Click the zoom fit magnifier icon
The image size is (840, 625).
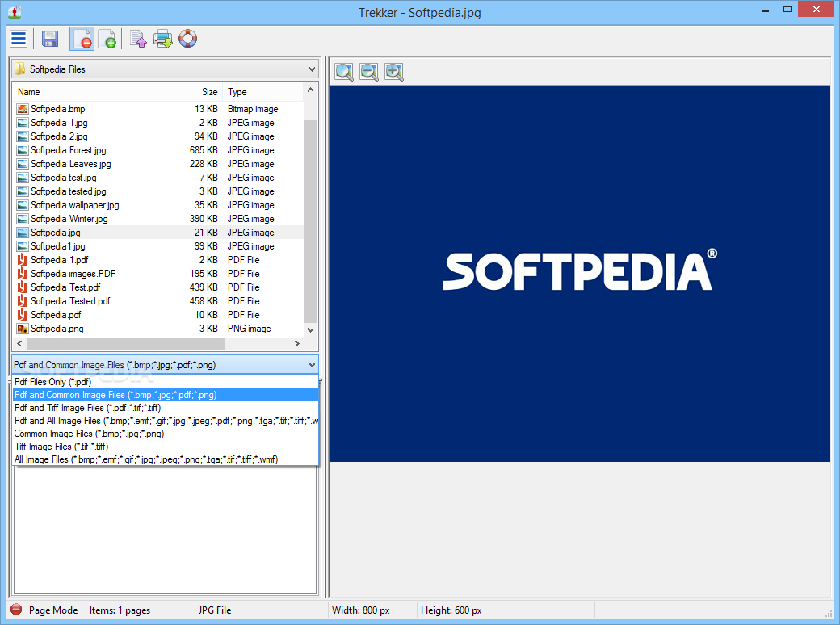344,72
